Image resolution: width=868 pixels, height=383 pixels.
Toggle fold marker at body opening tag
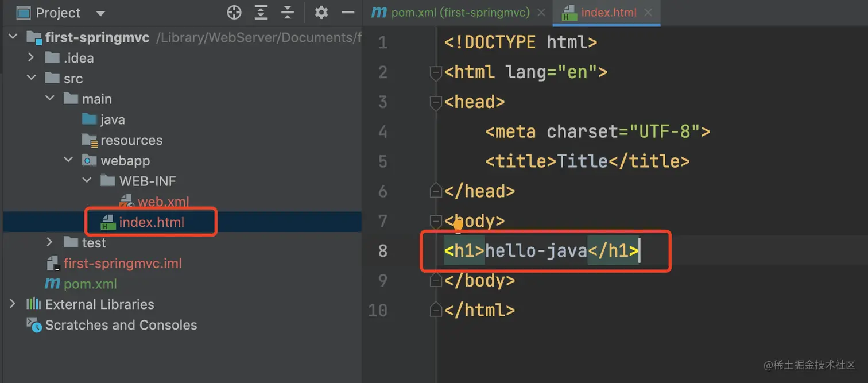click(x=436, y=221)
